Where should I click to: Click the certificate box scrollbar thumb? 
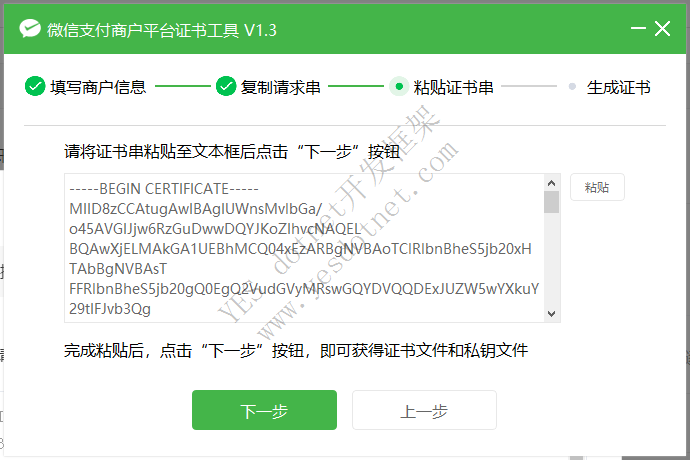click(551, 202)
